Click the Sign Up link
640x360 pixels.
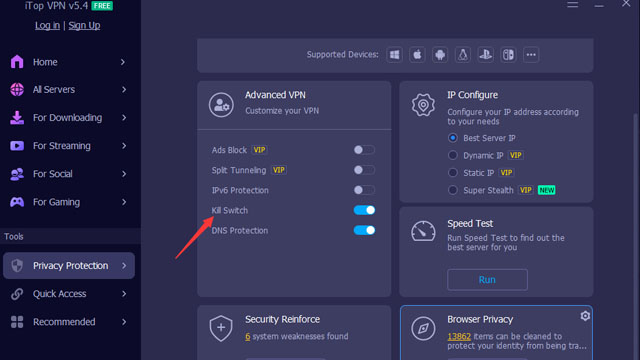point(84,25)
